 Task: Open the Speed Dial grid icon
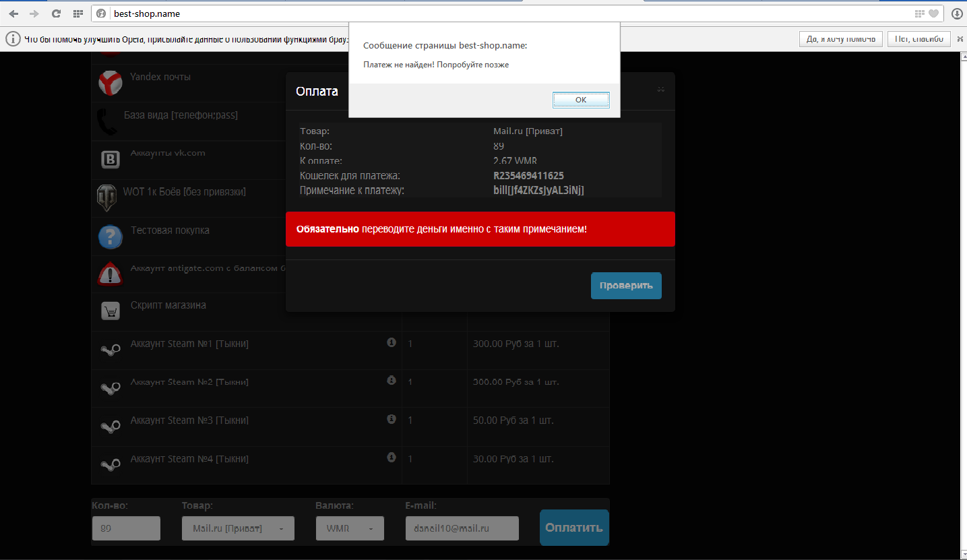pos(77,13)
